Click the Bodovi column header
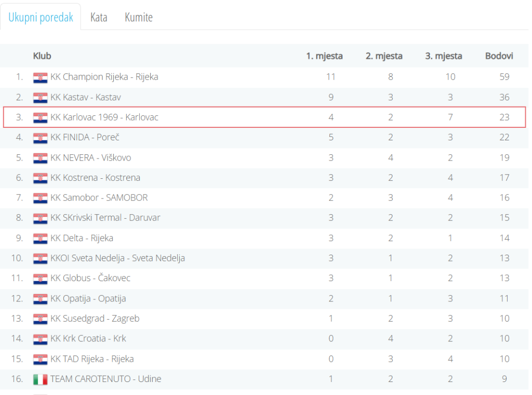 coord(499,56)
